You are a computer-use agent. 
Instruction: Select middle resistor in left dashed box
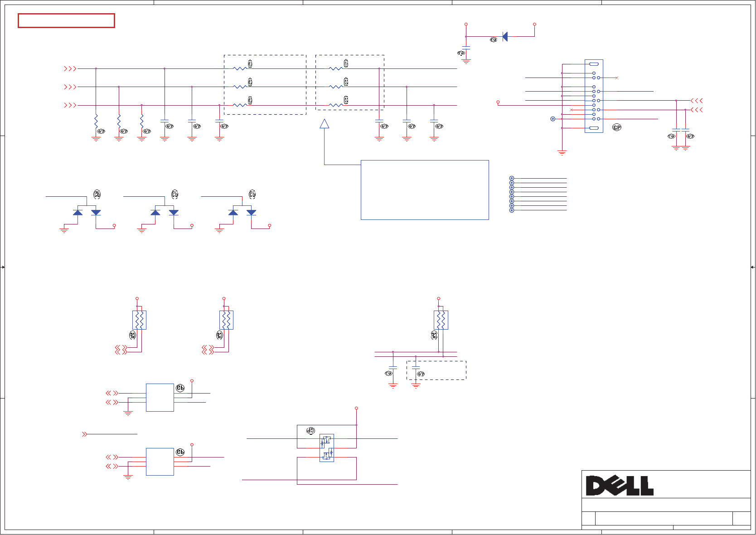(x=240, y=87)
